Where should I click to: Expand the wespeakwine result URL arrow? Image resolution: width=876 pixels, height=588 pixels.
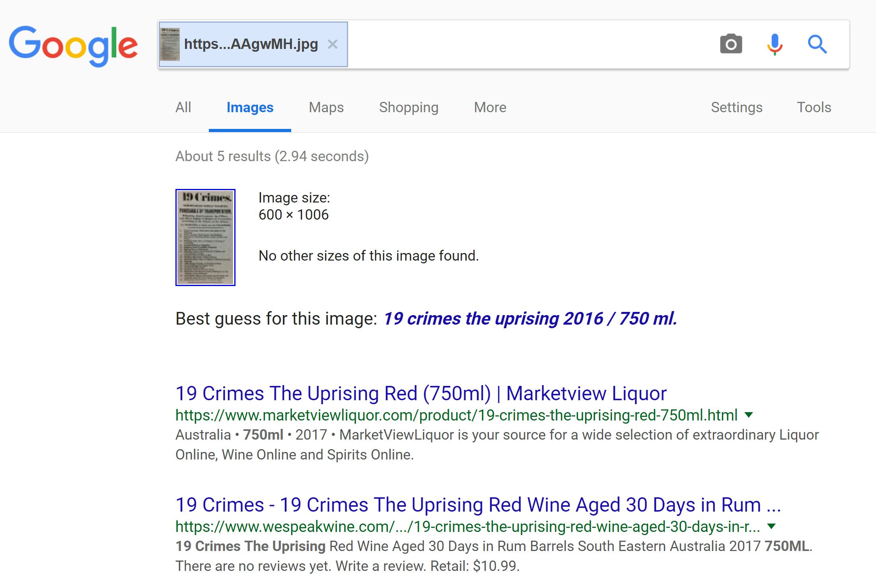pyautogui.click(x=771, y=526)
